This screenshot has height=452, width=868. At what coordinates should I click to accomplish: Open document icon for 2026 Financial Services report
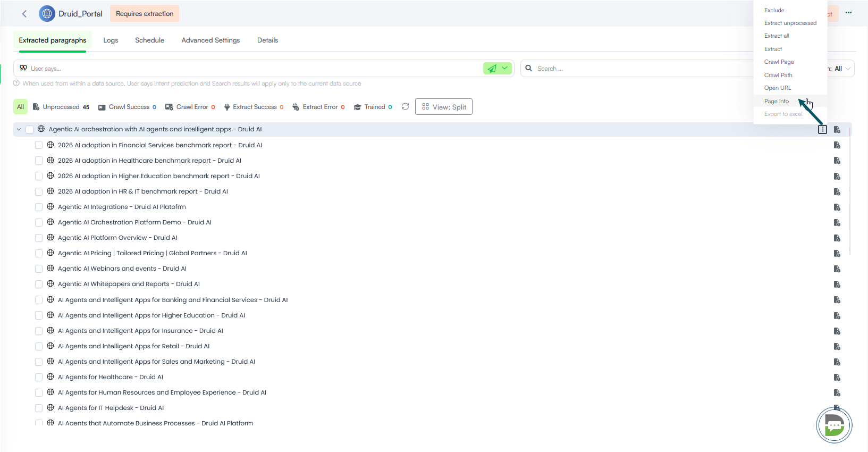coord(837,145)
